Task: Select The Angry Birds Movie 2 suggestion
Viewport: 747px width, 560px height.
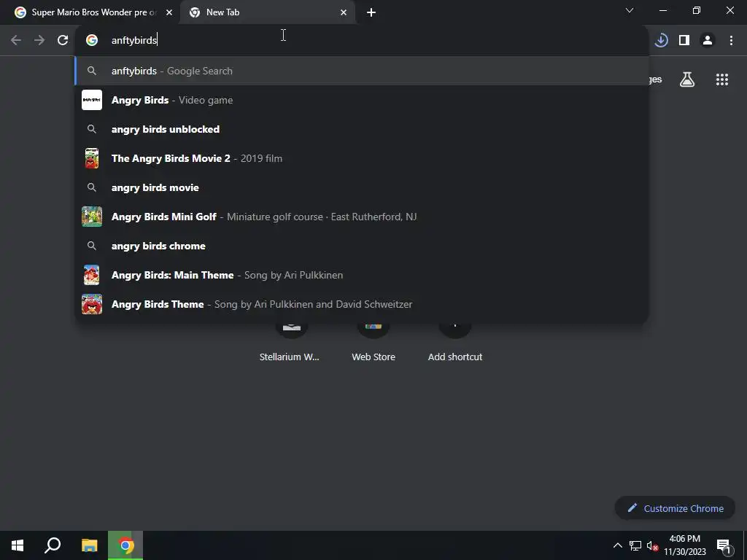Action: 362,158
